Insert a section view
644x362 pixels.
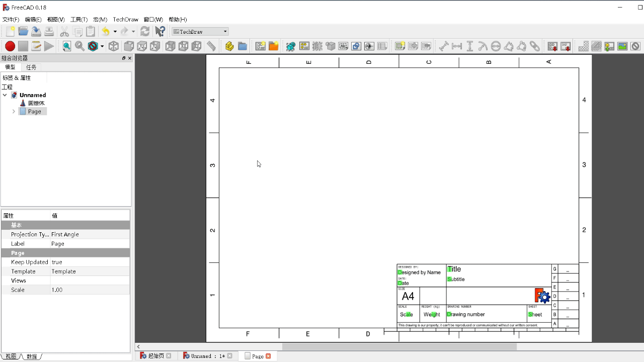point(317,46)
